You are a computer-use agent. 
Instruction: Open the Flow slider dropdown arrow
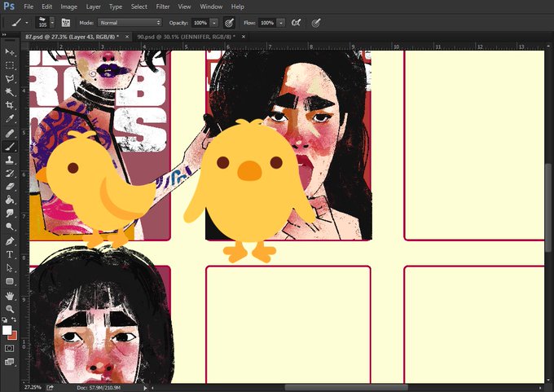(x=281, y=23)
